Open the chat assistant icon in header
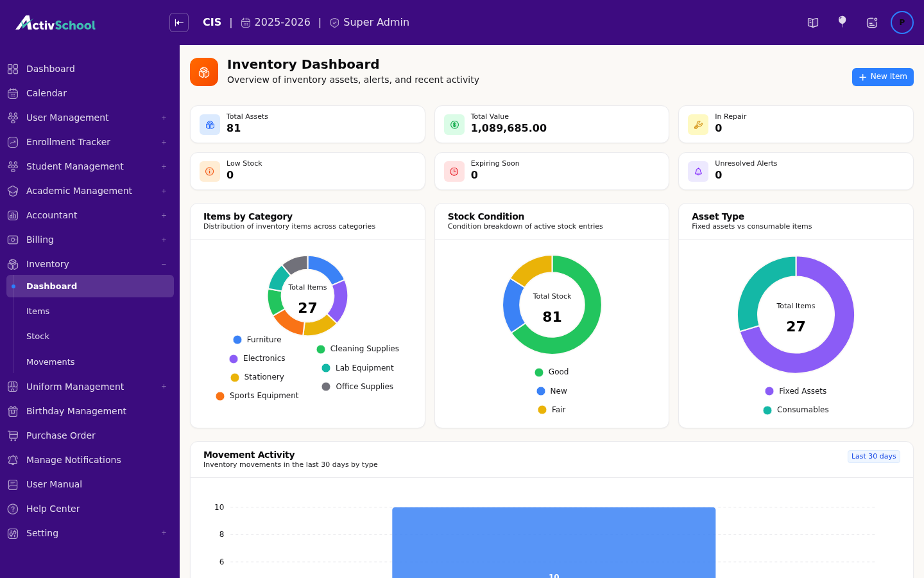Screen dimensions: 924x578 872,22
